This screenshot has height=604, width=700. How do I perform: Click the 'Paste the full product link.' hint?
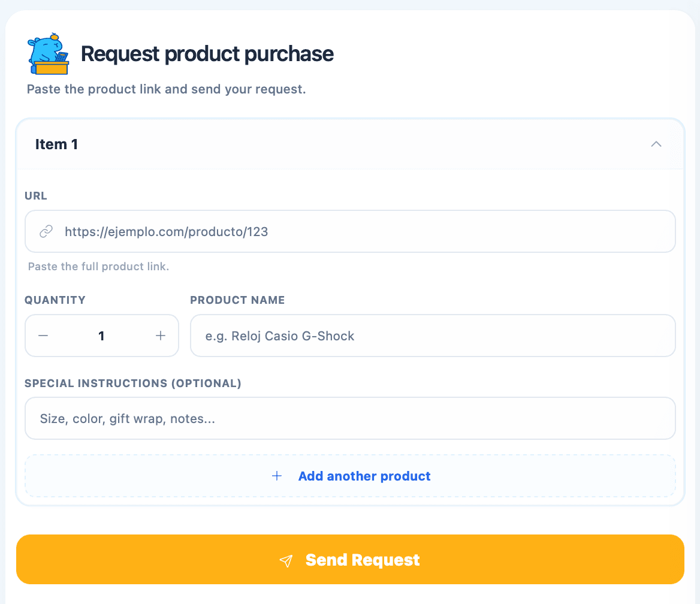(x=99, y=267)
